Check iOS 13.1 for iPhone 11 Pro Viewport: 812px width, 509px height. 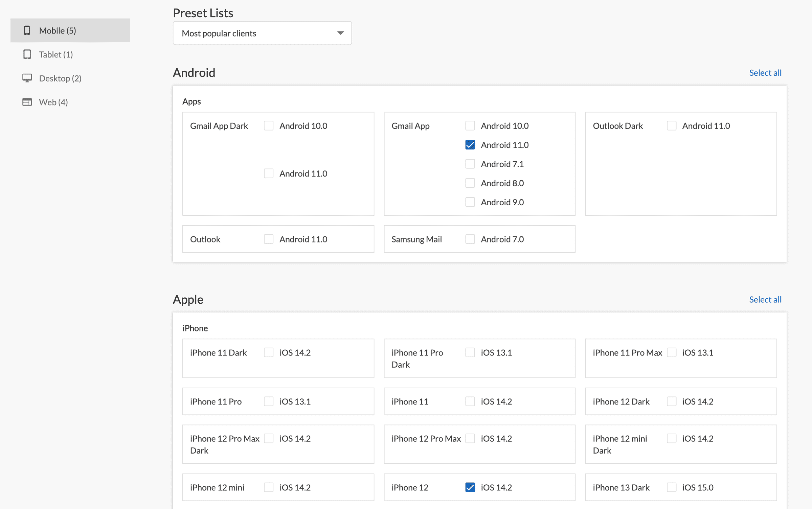(269, 401)
